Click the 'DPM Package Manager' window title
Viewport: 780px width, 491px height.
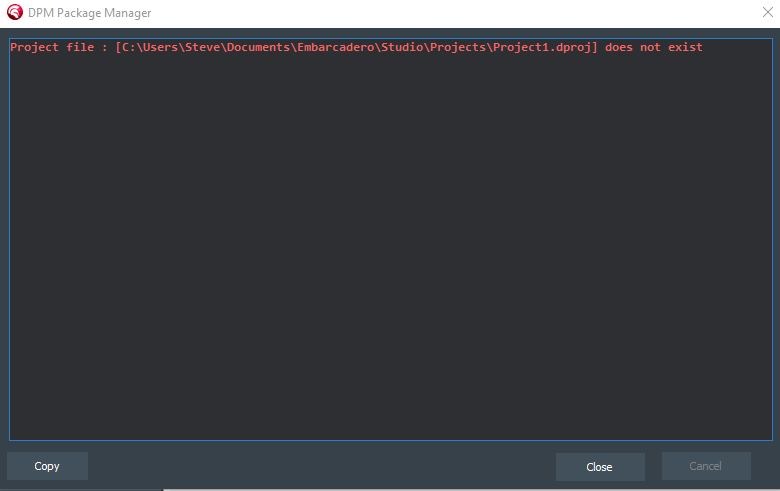pyautogui.click(x=90, y=13)
